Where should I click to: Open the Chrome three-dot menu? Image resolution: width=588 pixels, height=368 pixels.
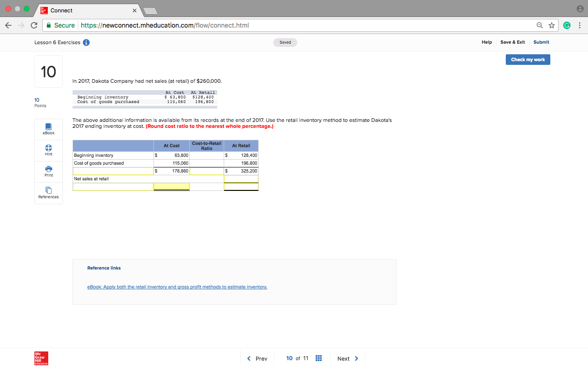580,25
